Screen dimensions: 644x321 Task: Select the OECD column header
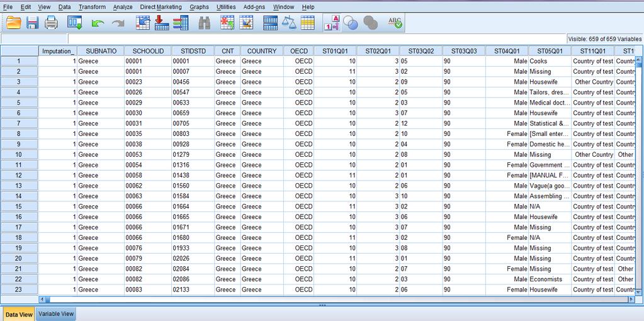pos(298,51)
